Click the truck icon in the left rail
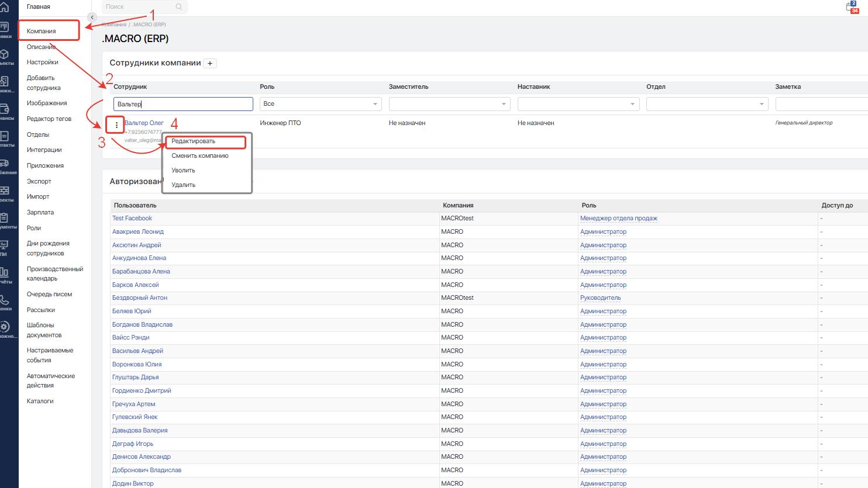Image resolution: width=868 pixels, height=488 pixels. click(5, 164)
